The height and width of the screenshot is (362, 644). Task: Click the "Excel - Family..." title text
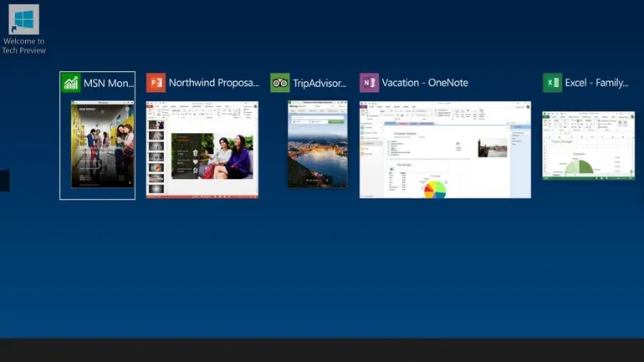[597, 83]
